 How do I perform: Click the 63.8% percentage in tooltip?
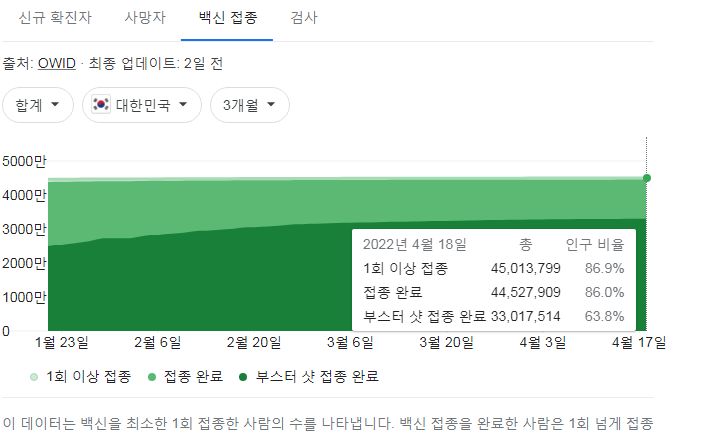click(x=604, y=316)
